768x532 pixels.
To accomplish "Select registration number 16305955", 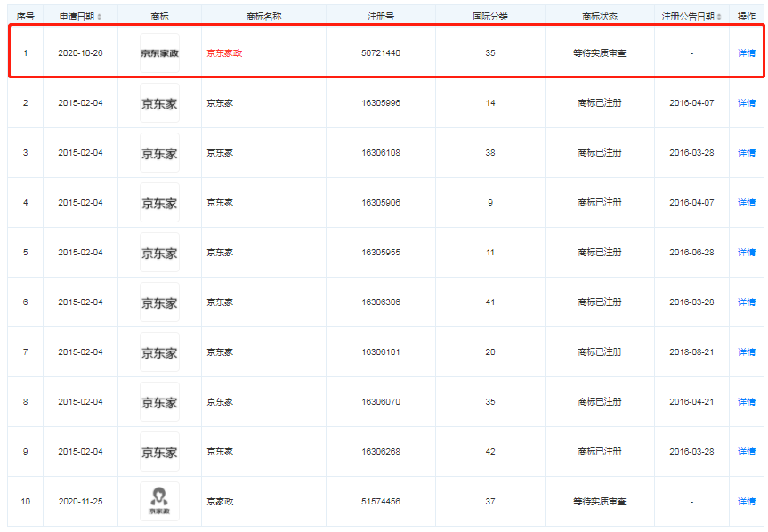I will [x=381, y=253].
